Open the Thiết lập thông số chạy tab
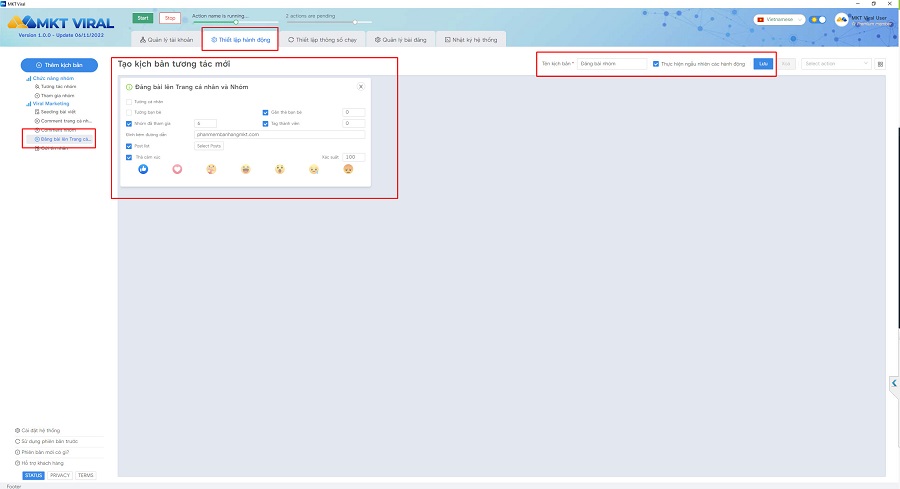Image resolution: width=900 pixels, height=489 pixels. [x=323, y=40]
